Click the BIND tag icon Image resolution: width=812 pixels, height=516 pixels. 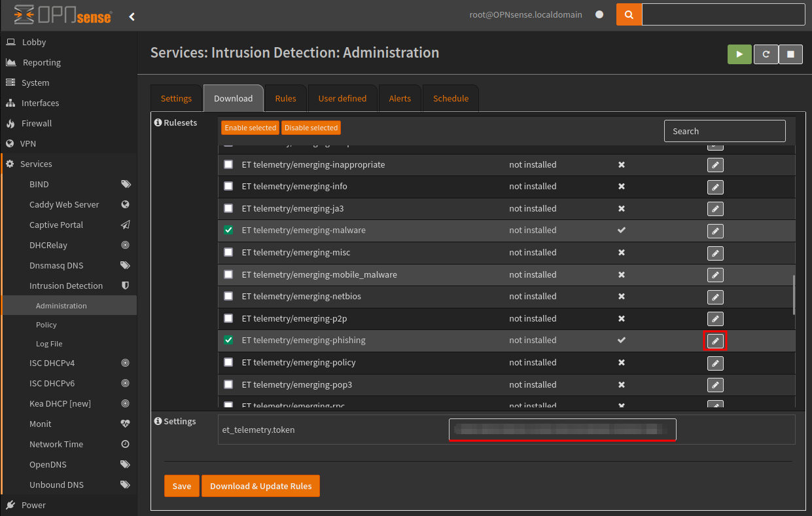point(126,184)
